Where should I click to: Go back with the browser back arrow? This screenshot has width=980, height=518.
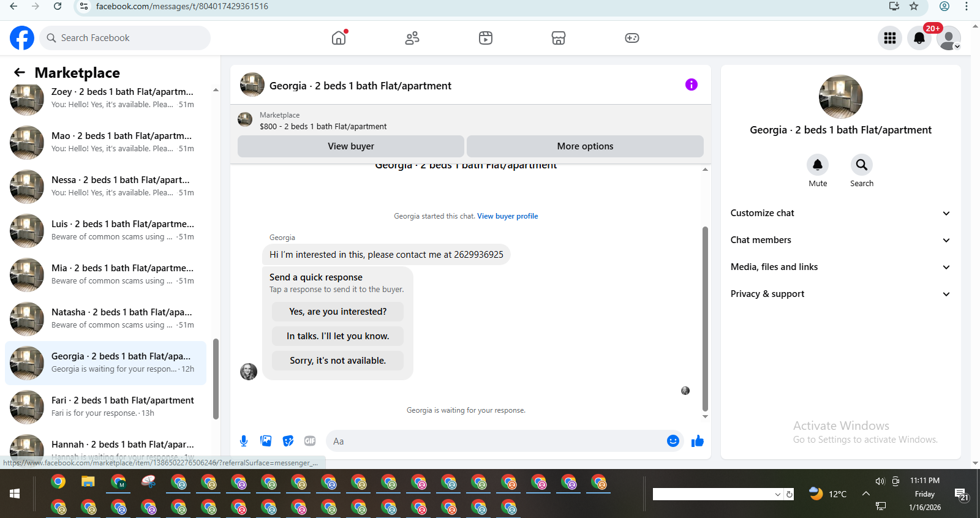[x=13, y=6]
